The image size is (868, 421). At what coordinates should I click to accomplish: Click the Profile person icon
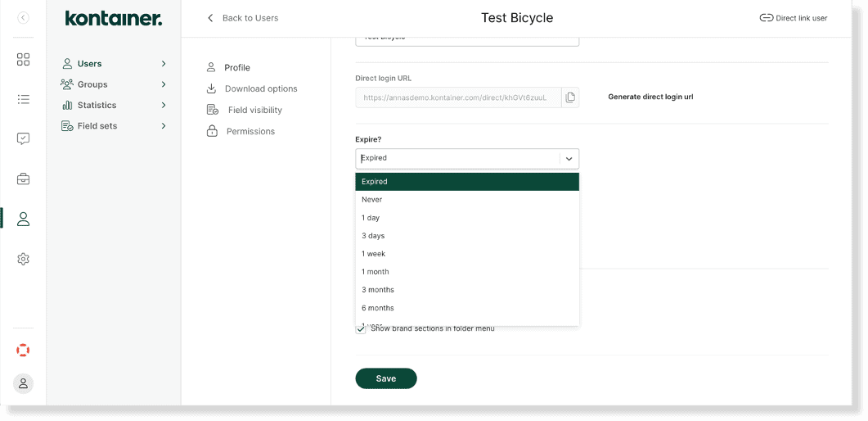coord(211,68)
